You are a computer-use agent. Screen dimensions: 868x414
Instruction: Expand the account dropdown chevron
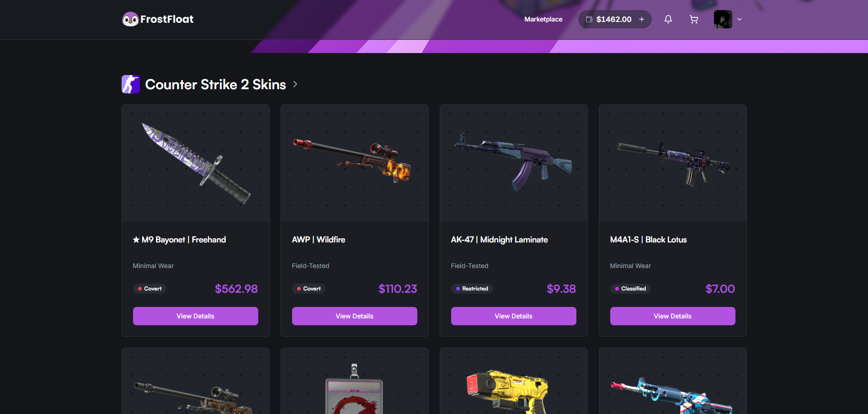tap(740, 19)
